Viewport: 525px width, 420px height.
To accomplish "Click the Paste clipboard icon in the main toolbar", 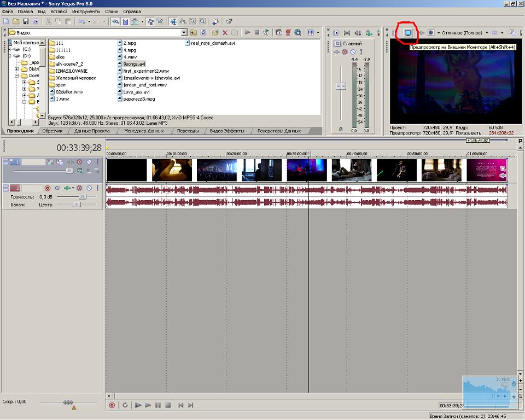I will (x=68, y=21).
